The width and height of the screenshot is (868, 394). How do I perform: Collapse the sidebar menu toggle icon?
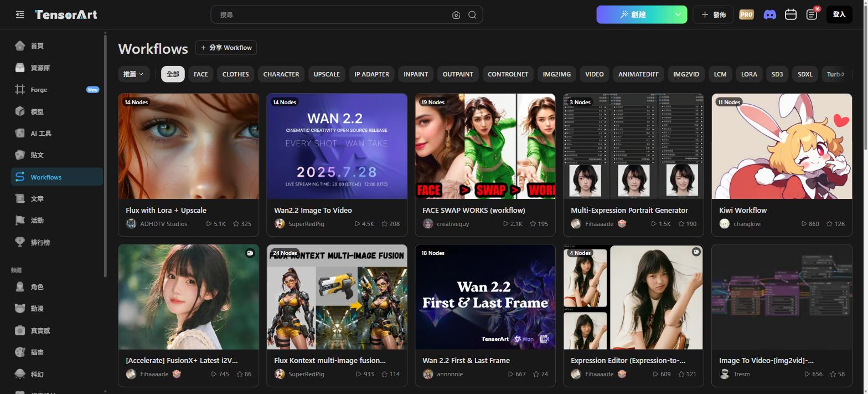(20, 14)
